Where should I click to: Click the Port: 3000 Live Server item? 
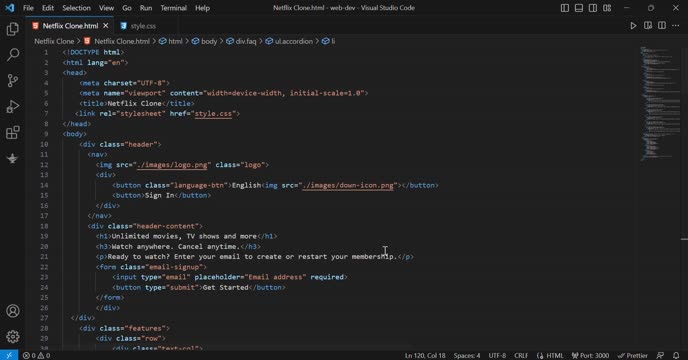coord(590,355)
